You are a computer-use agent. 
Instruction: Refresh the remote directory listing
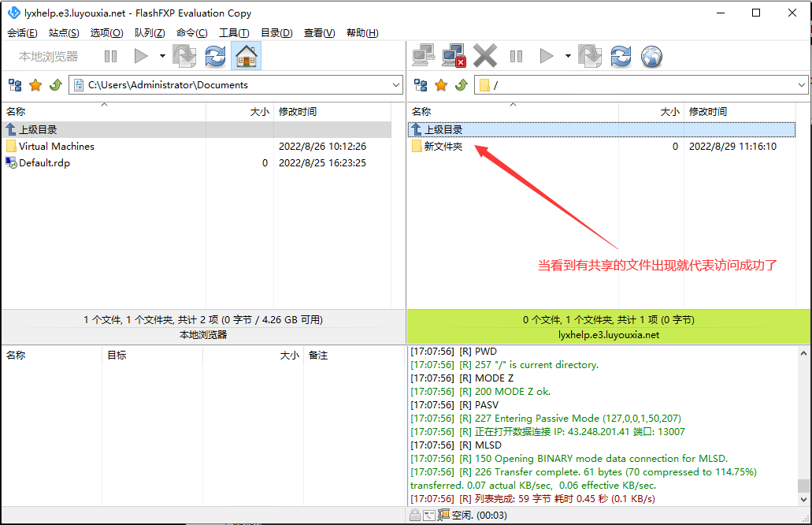(621, 55)
